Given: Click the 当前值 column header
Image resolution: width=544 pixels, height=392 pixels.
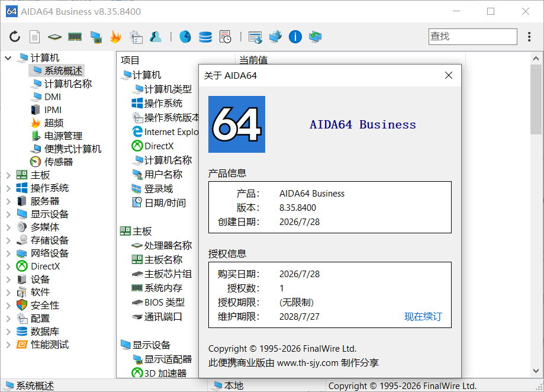Looking at the screenshot, I should [x=253, y=60].
